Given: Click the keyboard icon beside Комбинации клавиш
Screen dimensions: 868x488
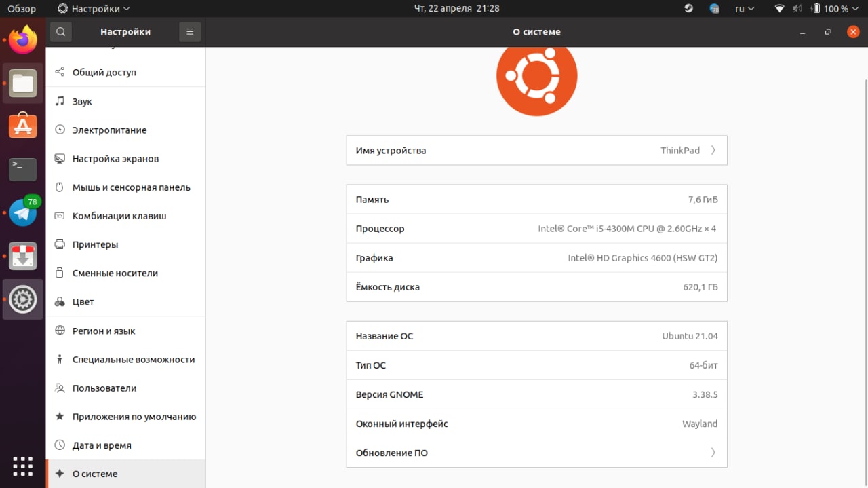Looking at the screenshot, I should (x=60, y=216).
